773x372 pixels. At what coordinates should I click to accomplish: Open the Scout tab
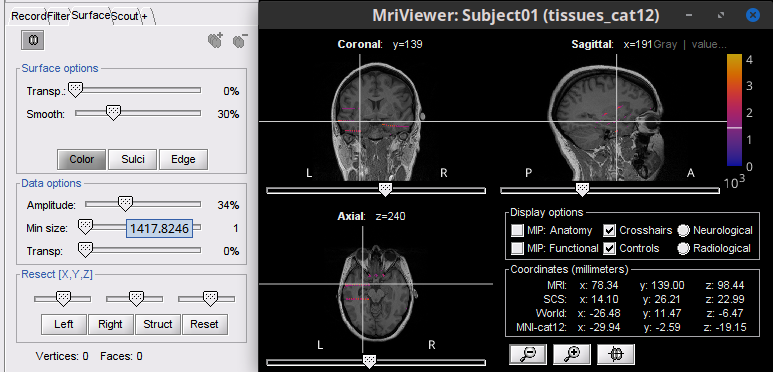click(125, 16)
